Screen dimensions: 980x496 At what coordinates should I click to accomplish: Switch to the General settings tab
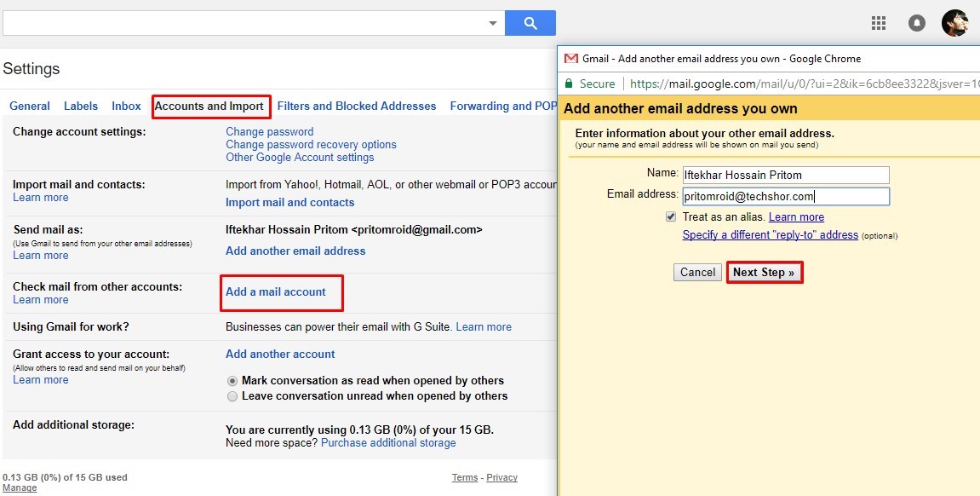[30, 106]
